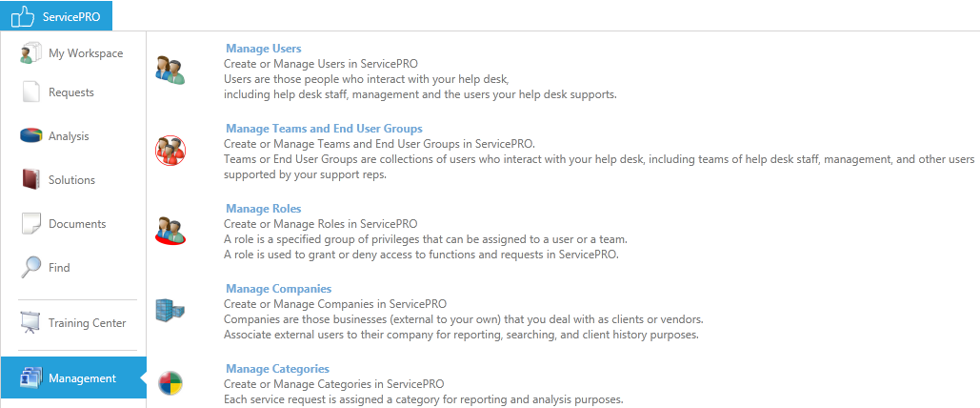Viewport: 980px width, 408px height.
Task: Follow the Manage Roles link
Action: coord(263,209)
